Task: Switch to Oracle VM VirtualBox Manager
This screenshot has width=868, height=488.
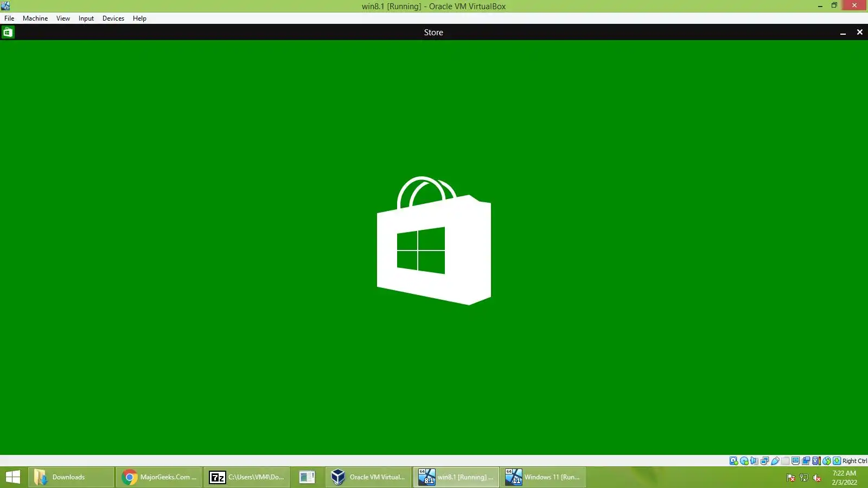Action: tap(368, 477)
